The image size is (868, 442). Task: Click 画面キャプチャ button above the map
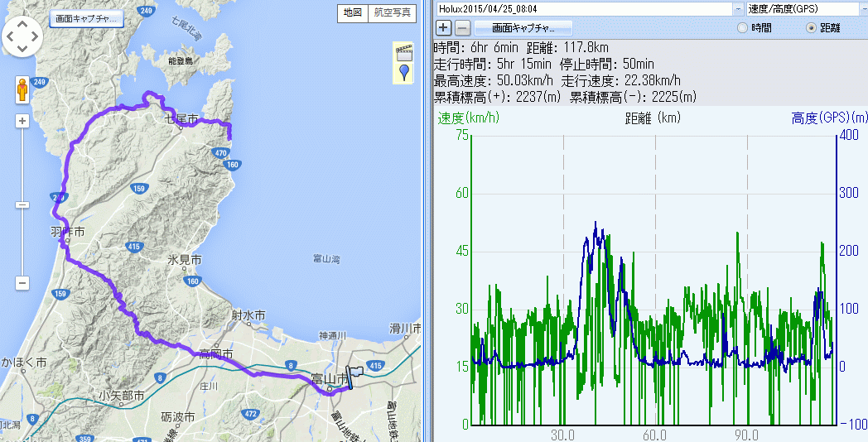(86, 17)
